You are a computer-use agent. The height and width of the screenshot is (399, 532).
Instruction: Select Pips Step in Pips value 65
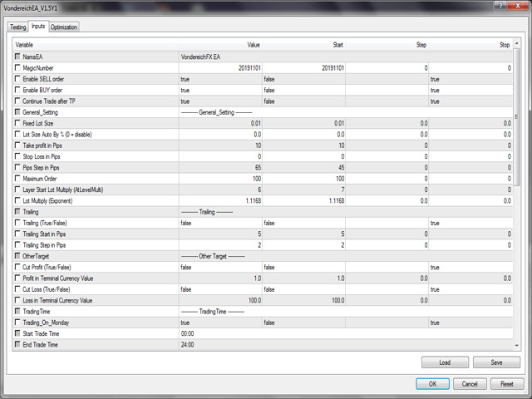[220, 168]
